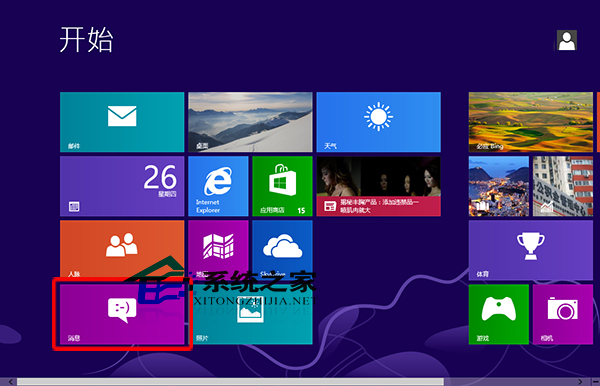Open the Photos tile
600x386 pixels.
(x=250, y=314)
